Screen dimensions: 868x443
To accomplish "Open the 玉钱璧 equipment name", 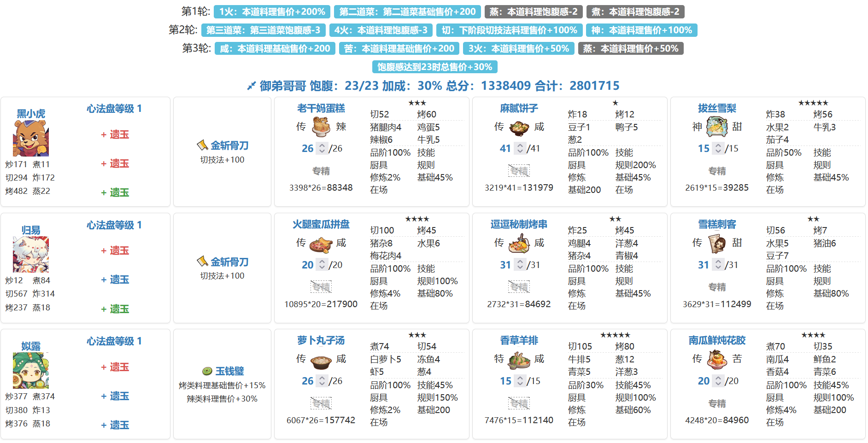I will click(229, 371).
